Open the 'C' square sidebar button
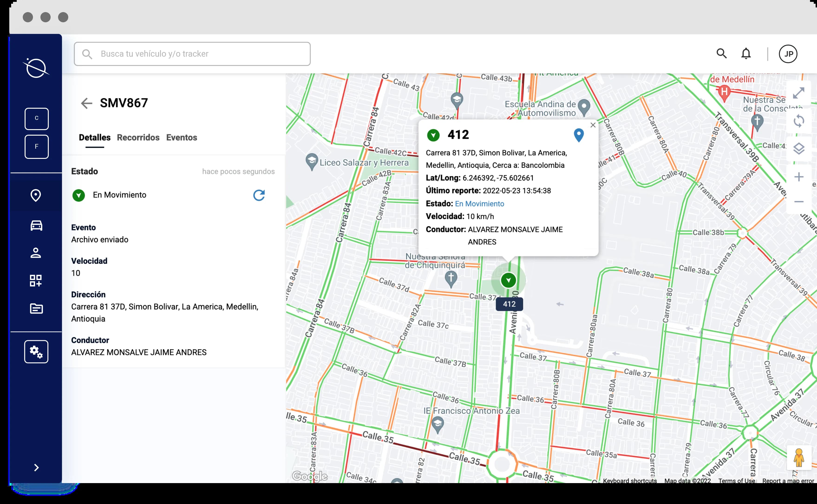The image size is (817, 504). coord(37,118)
